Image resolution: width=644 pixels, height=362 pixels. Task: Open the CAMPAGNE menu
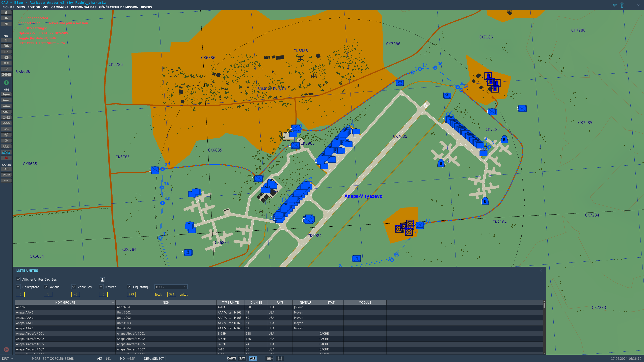pos(60,7)
